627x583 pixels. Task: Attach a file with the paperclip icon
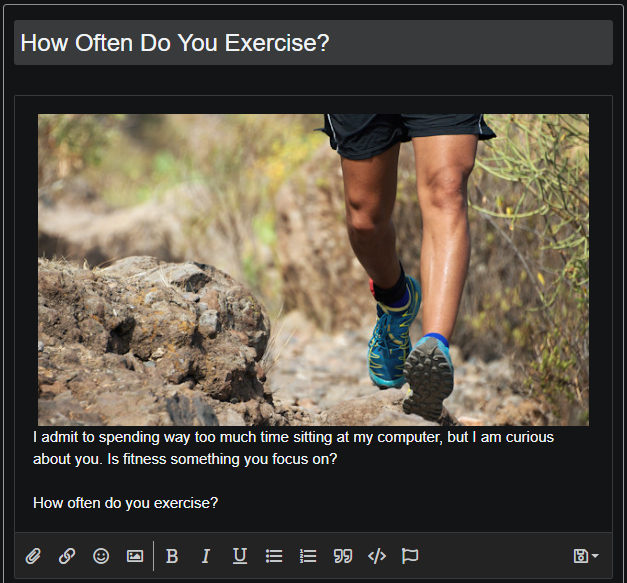pyautogui.click(x=33, y=556)
